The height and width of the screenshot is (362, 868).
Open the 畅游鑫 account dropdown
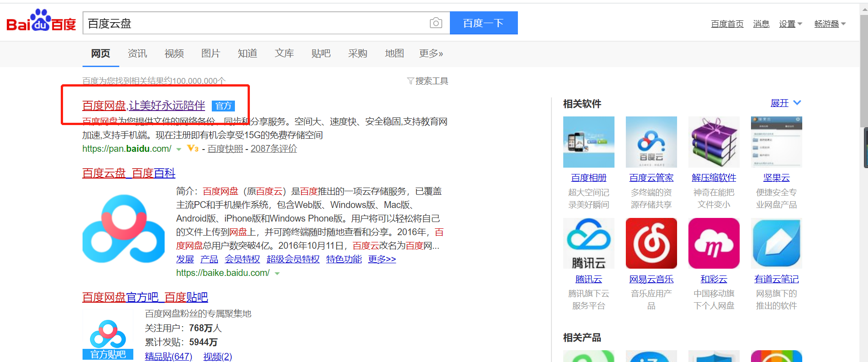pos(829,24)
